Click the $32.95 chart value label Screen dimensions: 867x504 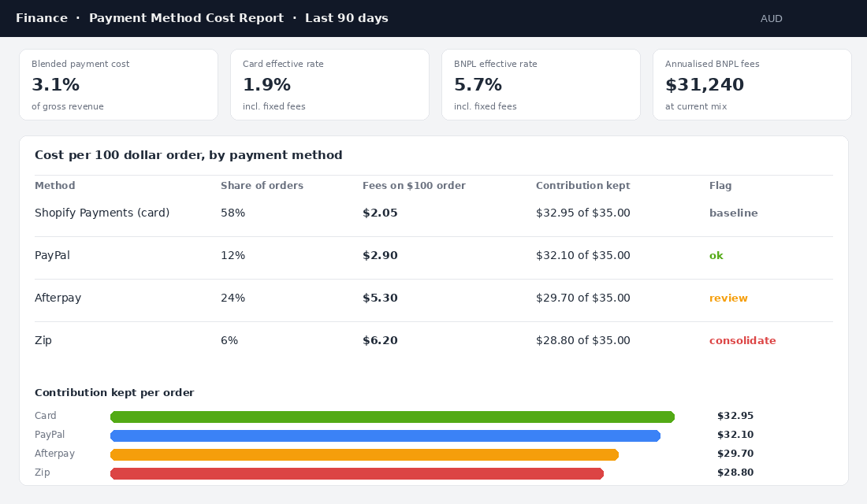click(x=735, y=416)
